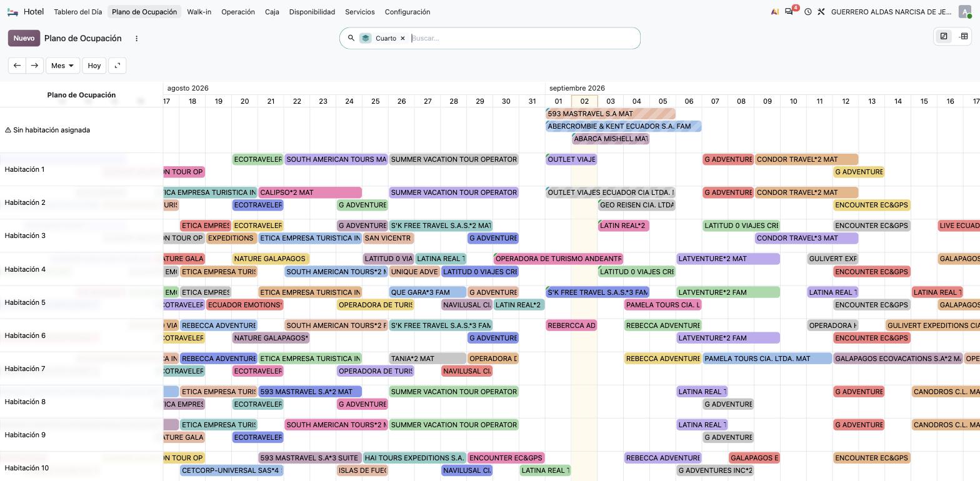The image size is (980, 481).
Task: Open the ABARCA MISHELL MAT reservation bar
Action: point(611,139)
